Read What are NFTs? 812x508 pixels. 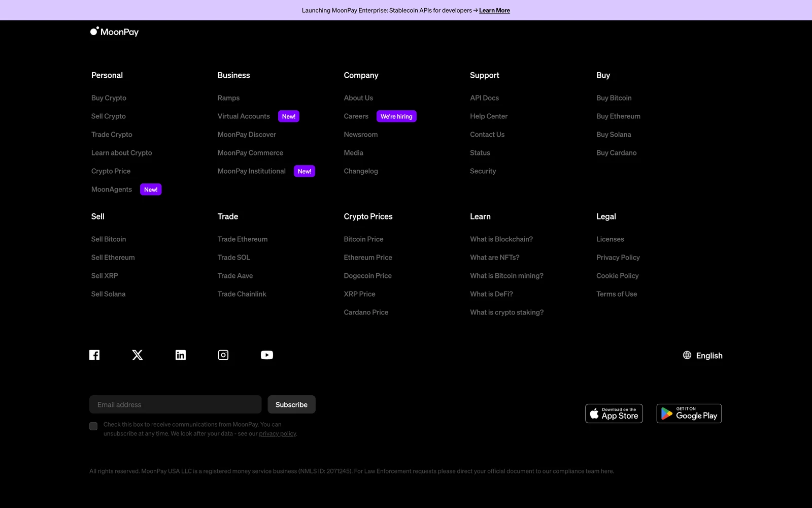pyautogui.click(x=495, y=258)
